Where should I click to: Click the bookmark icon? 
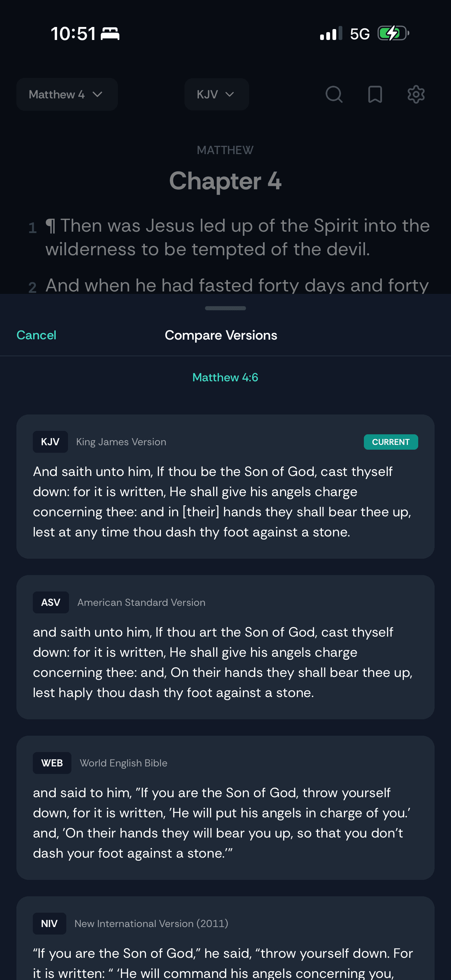[x=375, y=94]
